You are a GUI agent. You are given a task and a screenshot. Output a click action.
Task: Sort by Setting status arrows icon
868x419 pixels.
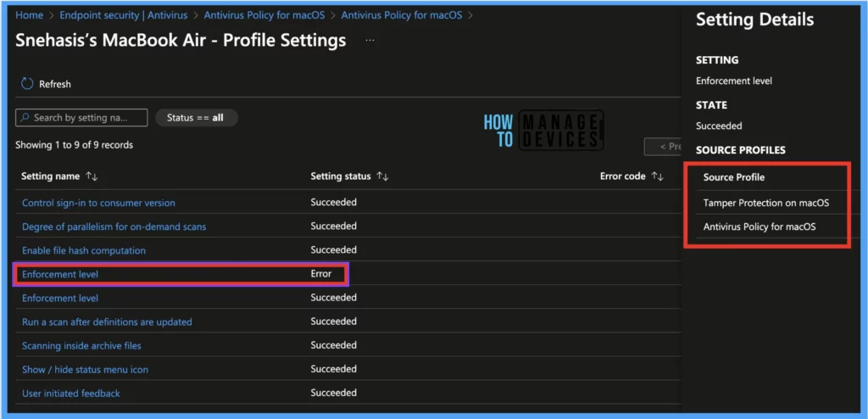click(x=382, y=176)
